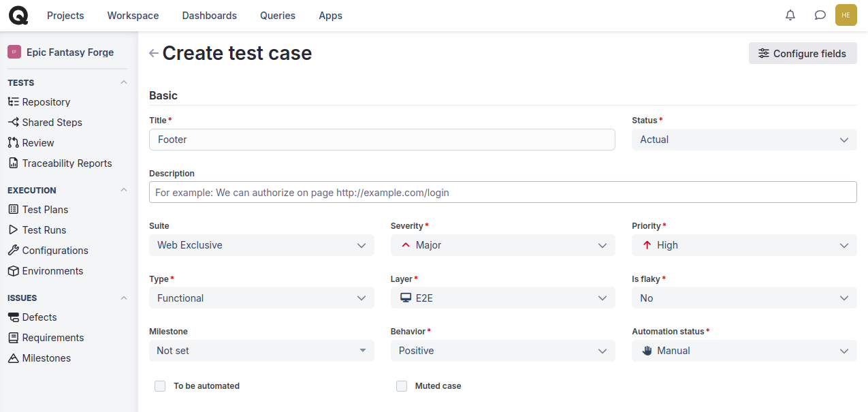Go to Test Runs in sidebar

[x=44, y=230]
